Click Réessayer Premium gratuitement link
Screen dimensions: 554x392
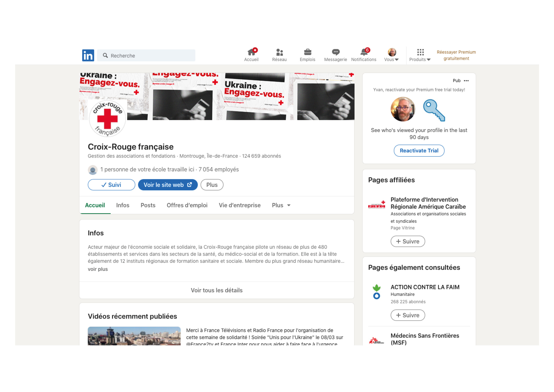tap(456, 55)
